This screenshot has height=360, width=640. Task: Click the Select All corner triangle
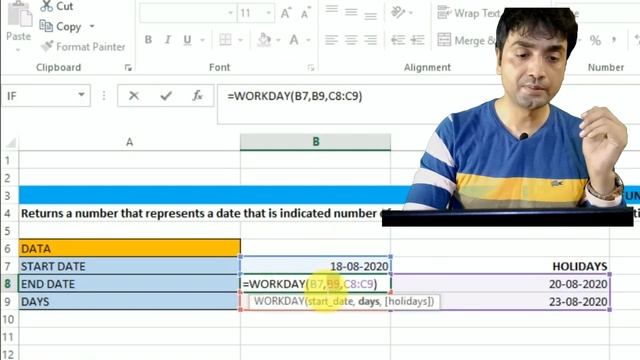pos(10,142)
